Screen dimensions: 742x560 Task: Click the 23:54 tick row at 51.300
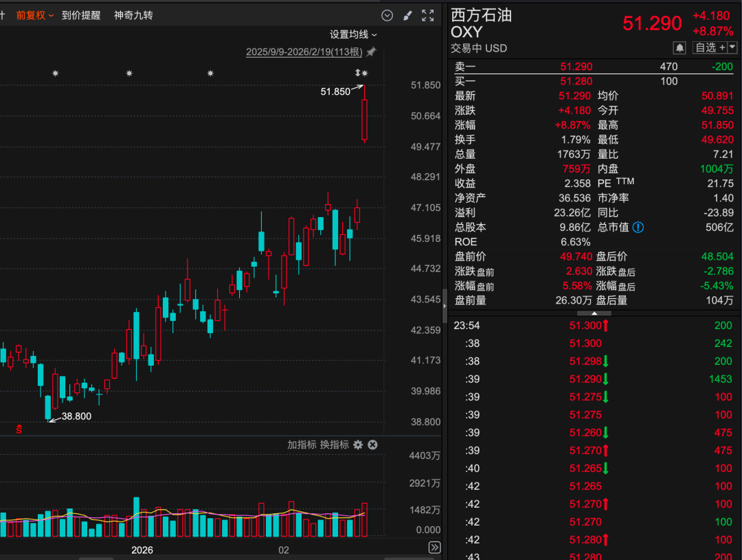pos(593,326)
